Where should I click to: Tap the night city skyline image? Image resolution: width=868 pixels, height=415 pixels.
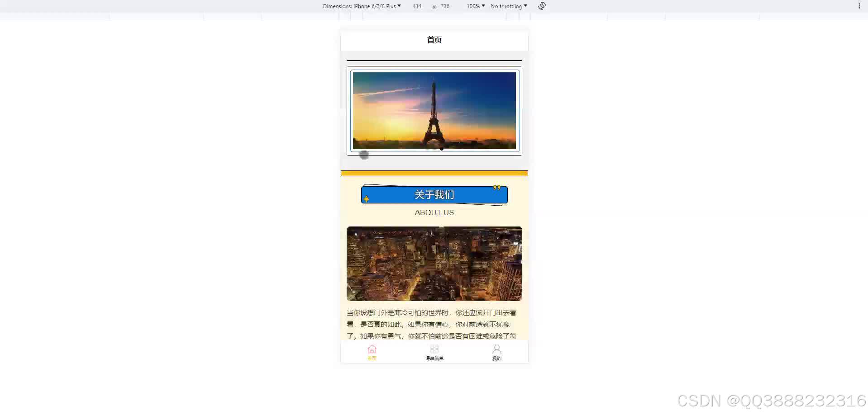434,264
